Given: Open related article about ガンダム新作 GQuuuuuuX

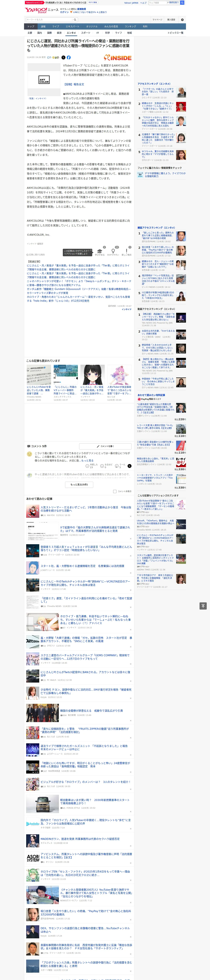Looking at the screenshot, I should [79, 291].
